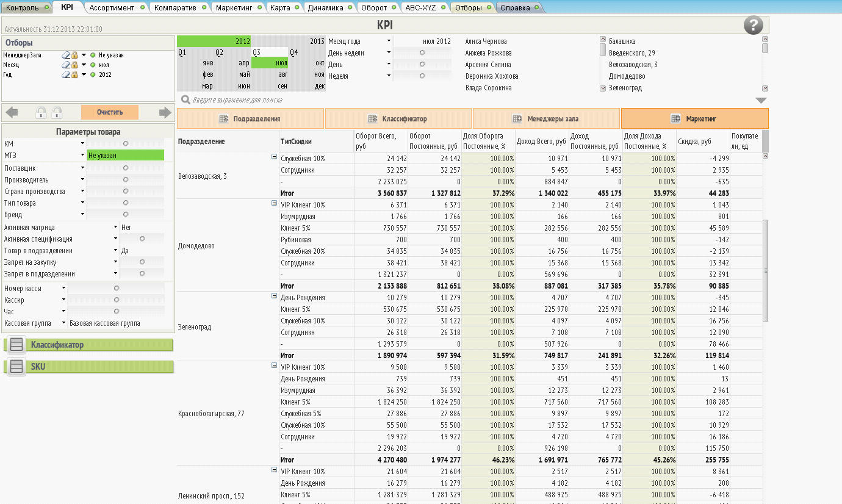Go to the ABC-XYZ tab
Image resolution: width=842 pixels, height=504 pixels.
[x=425, y=7]
